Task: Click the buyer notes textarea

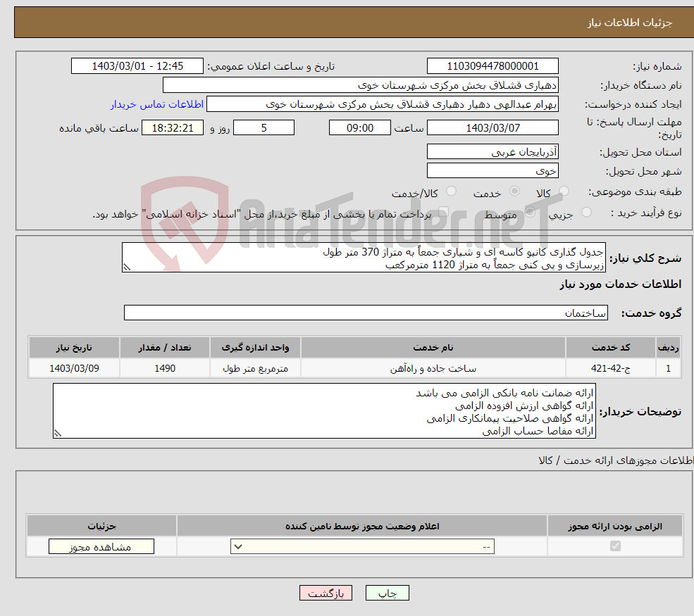Action: tap(324, 411)
